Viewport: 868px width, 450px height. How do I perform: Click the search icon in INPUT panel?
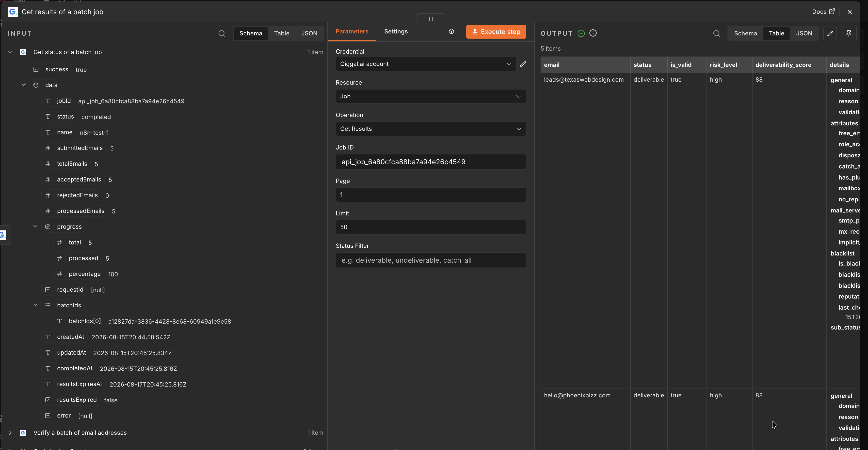221,33
